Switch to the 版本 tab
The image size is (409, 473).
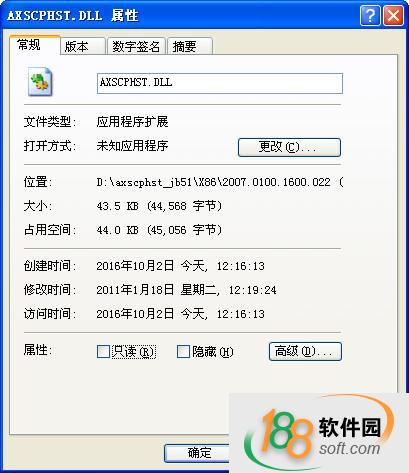(82, 46)
